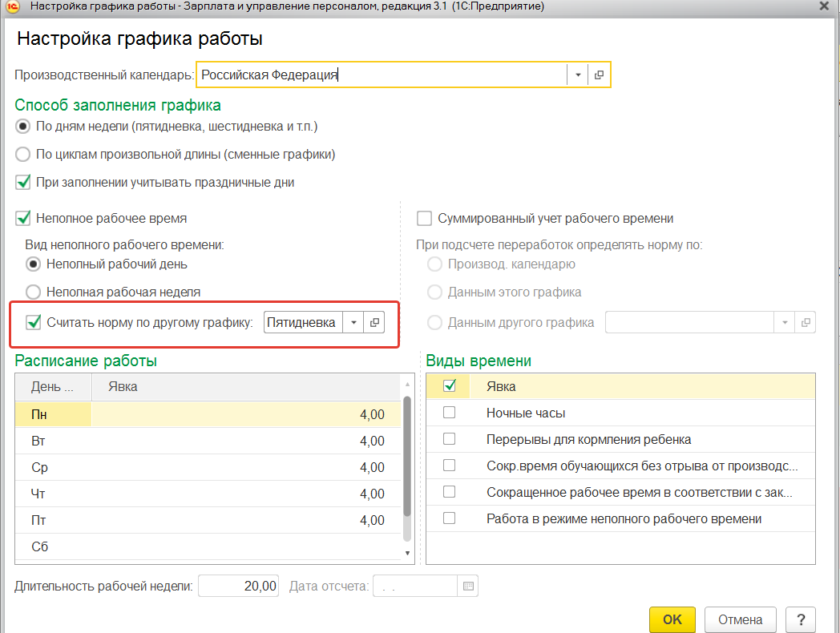Edit the Длительность рабочей недели field

point(239,586)
